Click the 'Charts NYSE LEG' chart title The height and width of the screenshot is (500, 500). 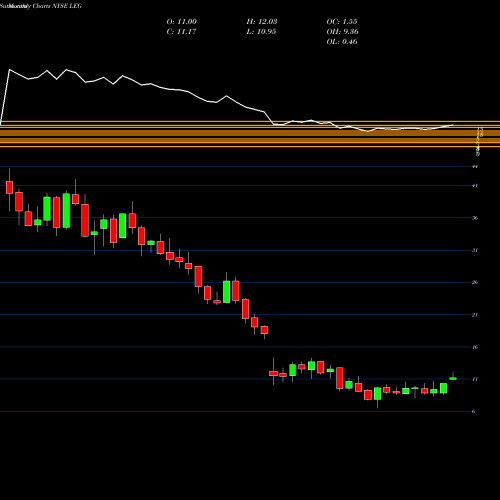point(57,6)
